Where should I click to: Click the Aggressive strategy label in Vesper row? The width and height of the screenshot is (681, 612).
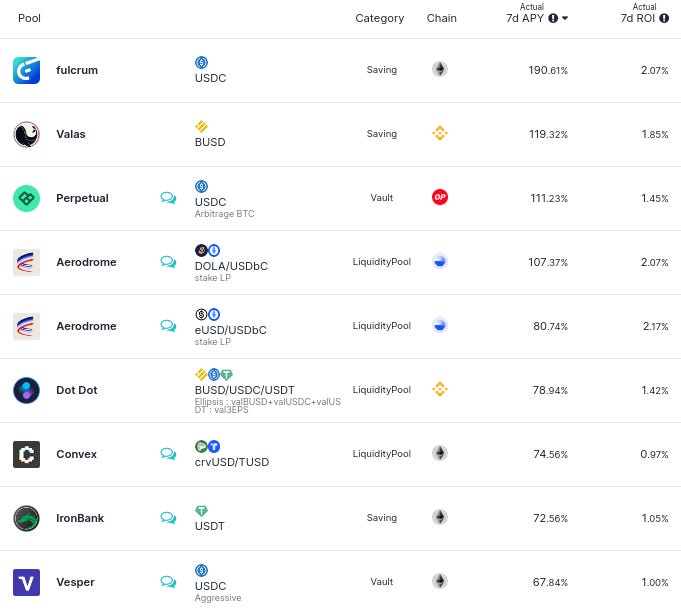point(218,598)
